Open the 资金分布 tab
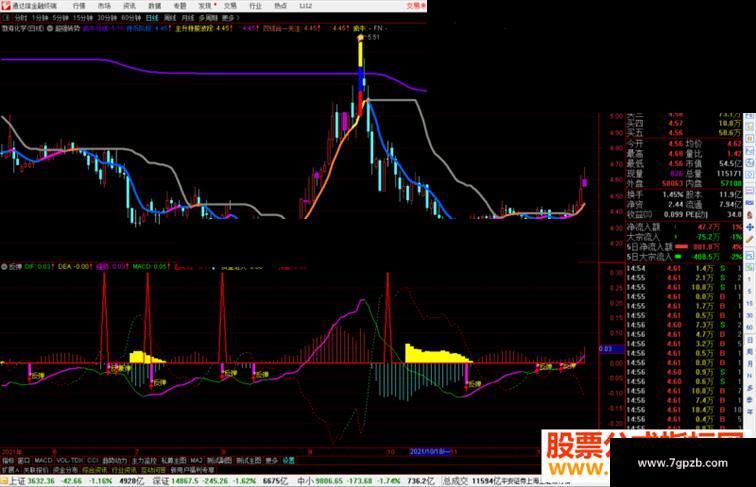Viewport: 756px width, 487px height. coord(65,470)
